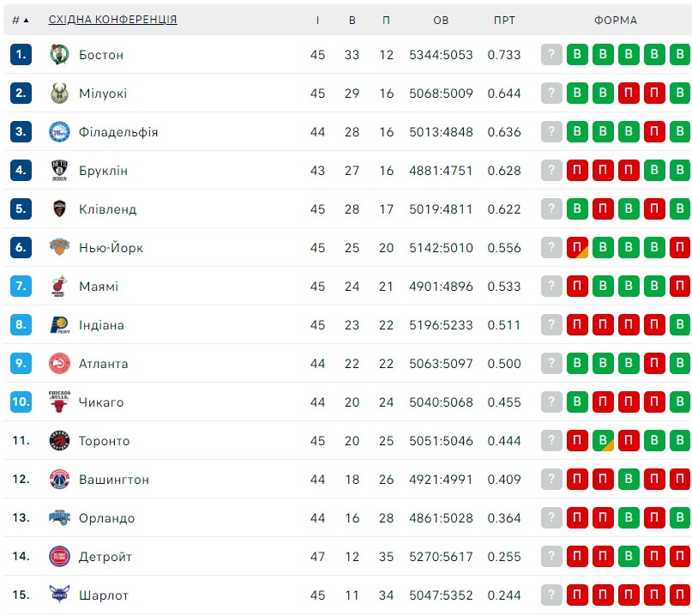Sort standings by ПРТ column header
This screenshot has width=692, height=616.
[504, 20]
